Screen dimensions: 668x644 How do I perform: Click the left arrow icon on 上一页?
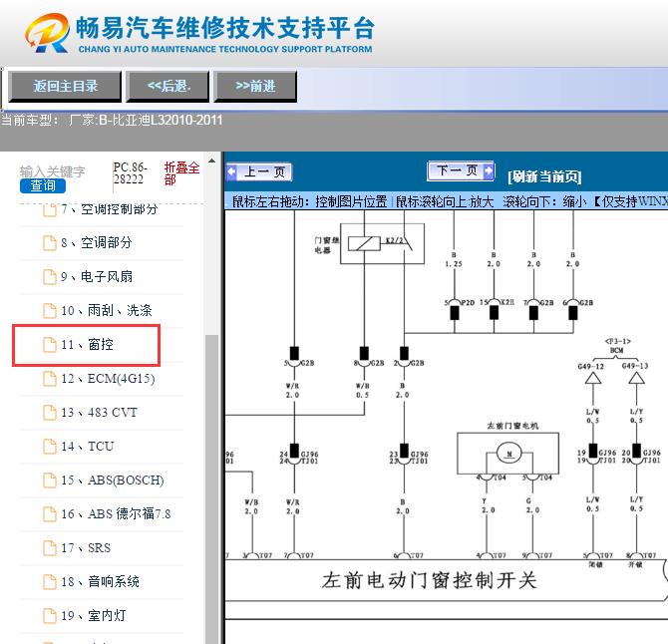click(x=231, y=172)
